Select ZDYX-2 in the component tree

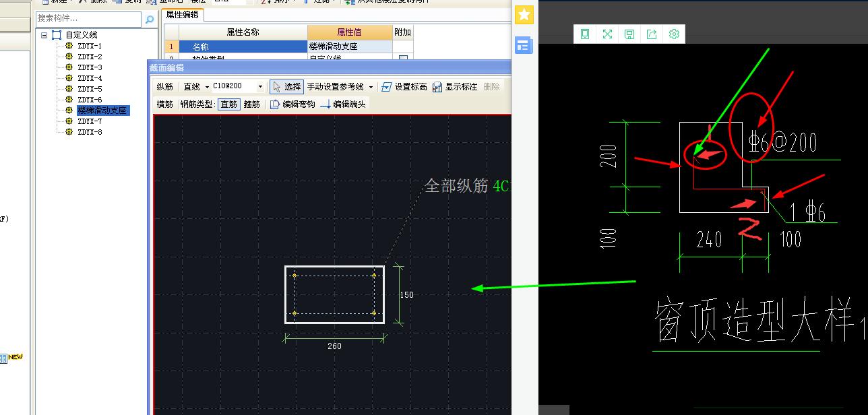[x=90, y=57]
